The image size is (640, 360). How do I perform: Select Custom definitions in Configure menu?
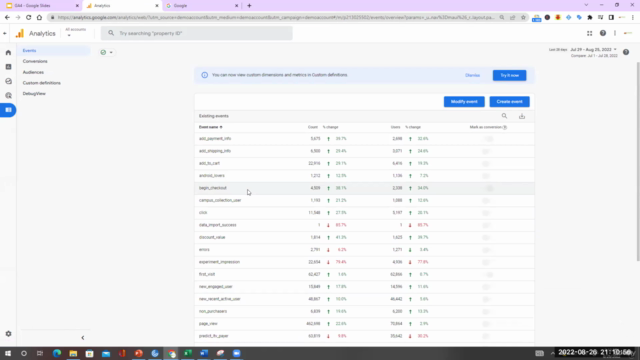(42, 83)
